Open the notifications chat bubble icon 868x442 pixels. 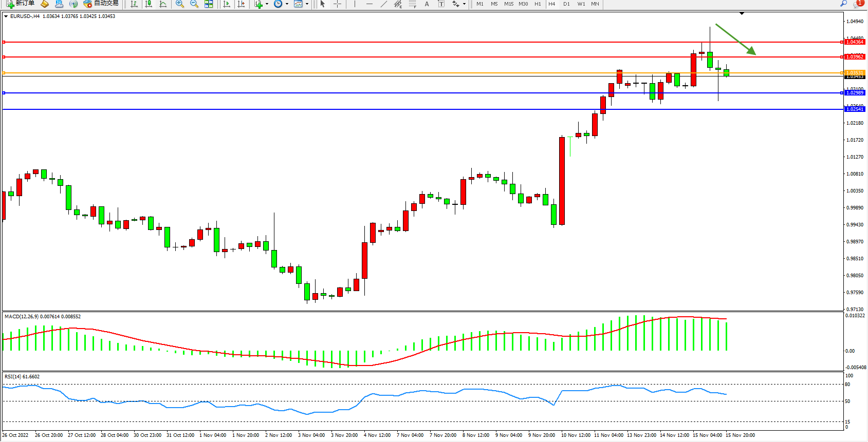click(x=857, y=4)
